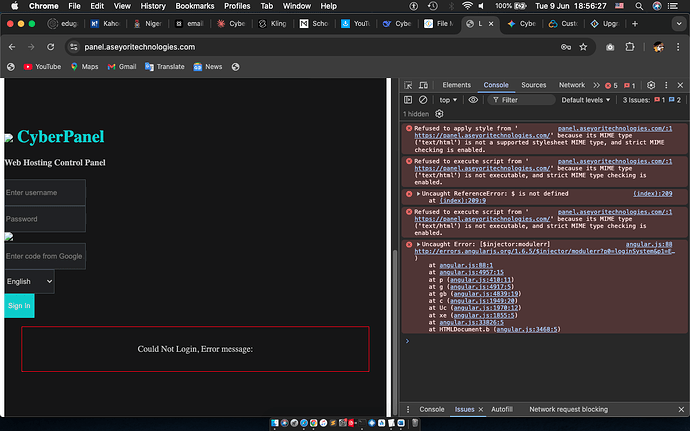The height and width of the screenshot is (431, 690).
Task: Close the Issues drawer tab
Action: (x=481, y=409)
